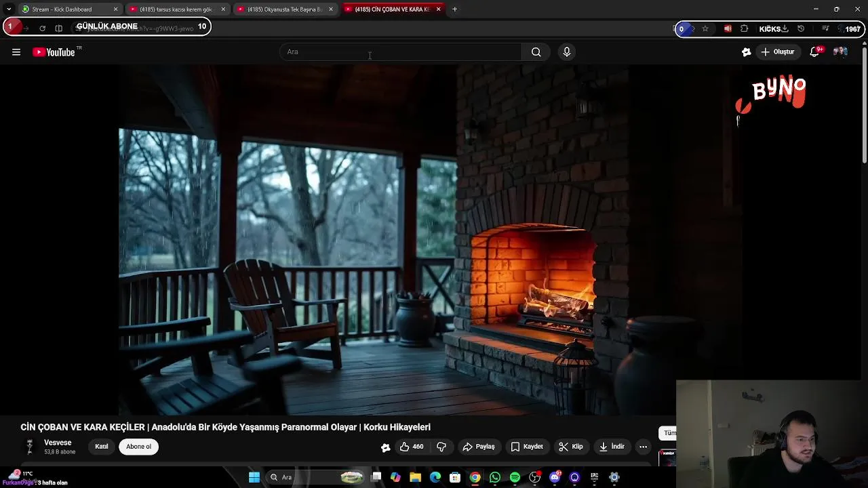
Task: Open WhatsApp from the taskbar
Action: pyautogui.click(x=495, y=477)
